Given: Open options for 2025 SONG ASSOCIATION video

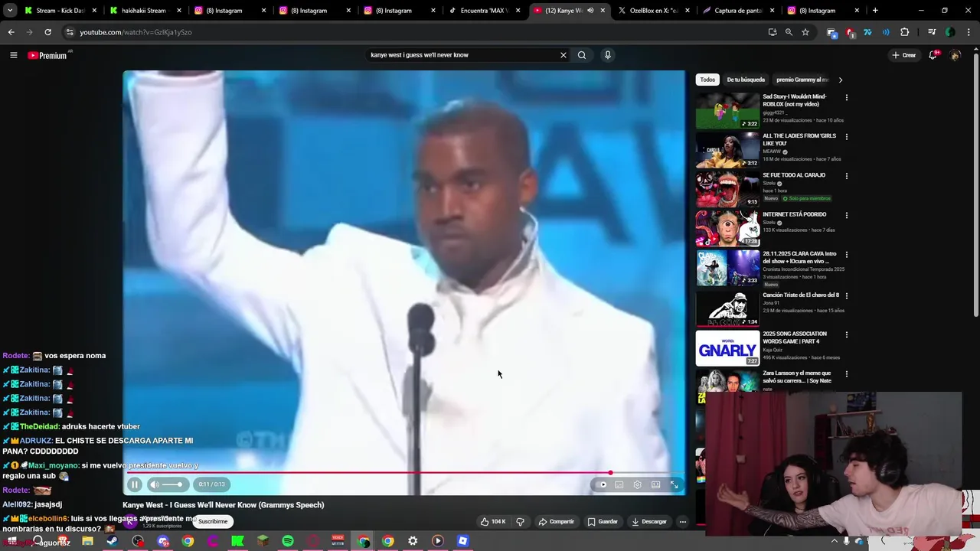Looking at the screenshot, I should [x=846, y=334].
